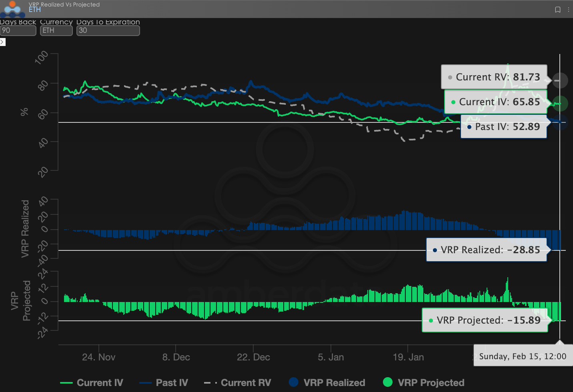573x392 pixels.
Task: Toggle VRP Realized legend circle
Action: click(x=294, y=382)
